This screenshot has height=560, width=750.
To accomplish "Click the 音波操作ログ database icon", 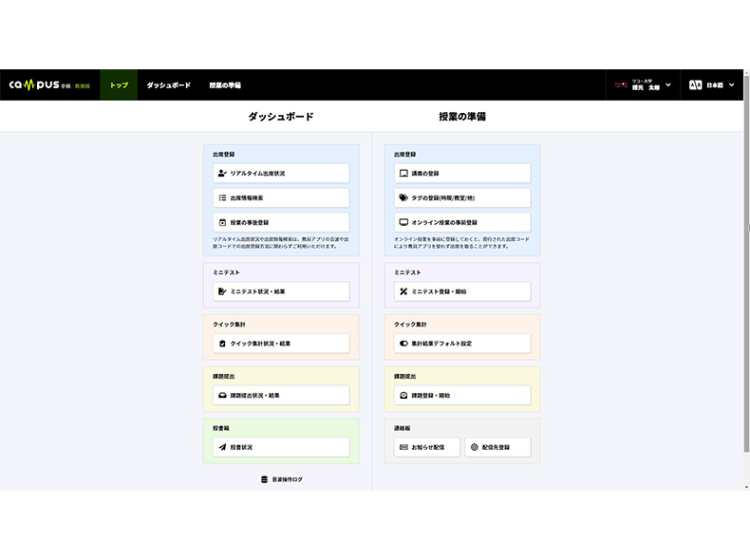I will pos(264,479).
